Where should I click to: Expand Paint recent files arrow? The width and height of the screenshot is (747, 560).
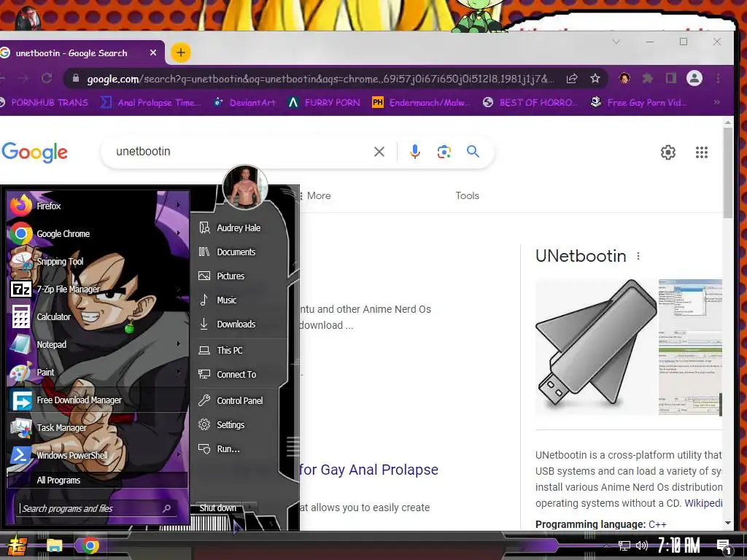(179, 371)
